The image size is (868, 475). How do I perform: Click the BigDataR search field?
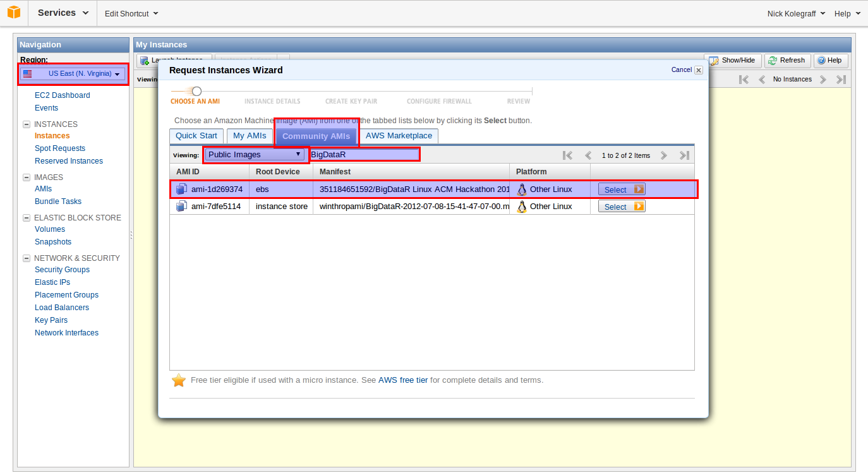pyautogui.click(x=365, y=155)
